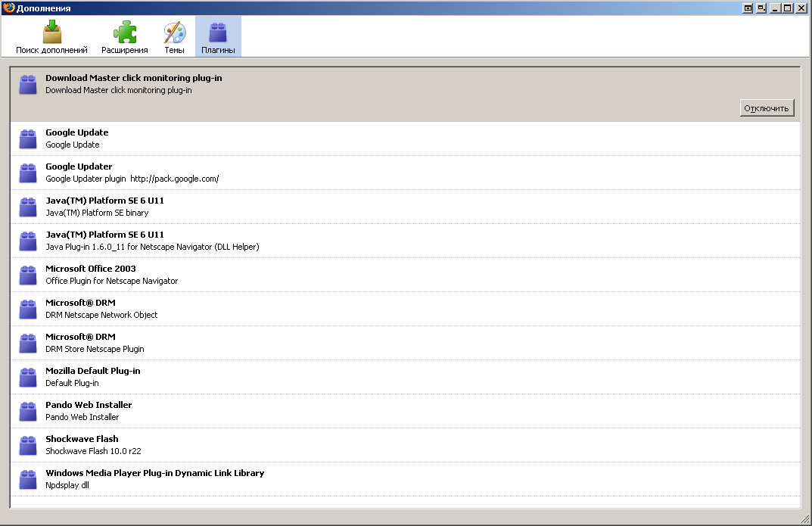Click the Microsoft Office 2003 plugin icon
812x526 pixels.
tap(28, 275)
